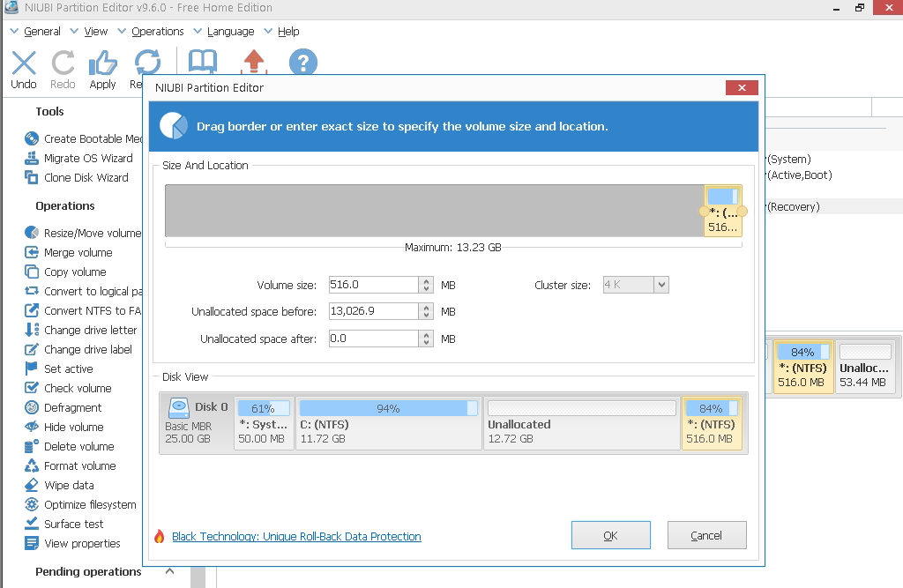
Task: Open the Cluster size dropdown
Action: (660, 285)
